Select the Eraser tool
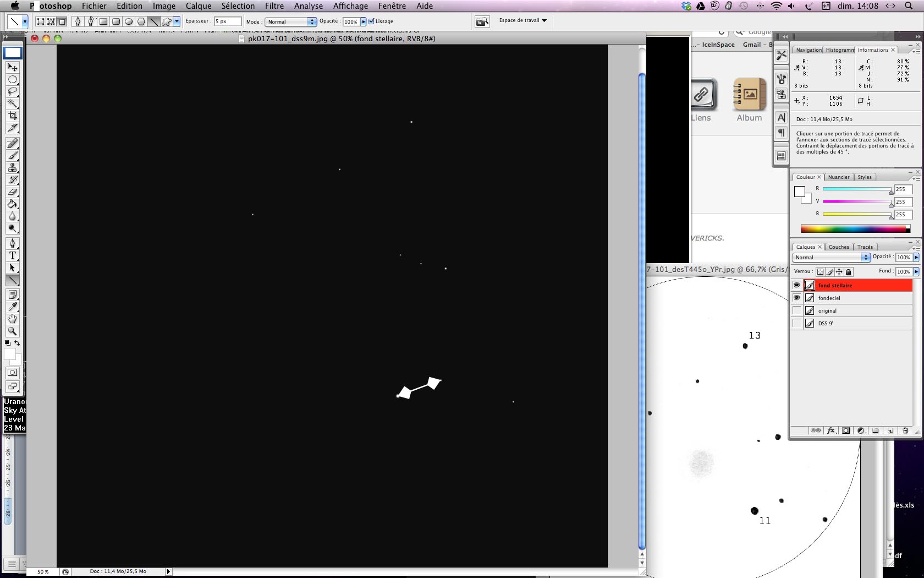Viewport: 924px width, 578px height. pos(12,192)
